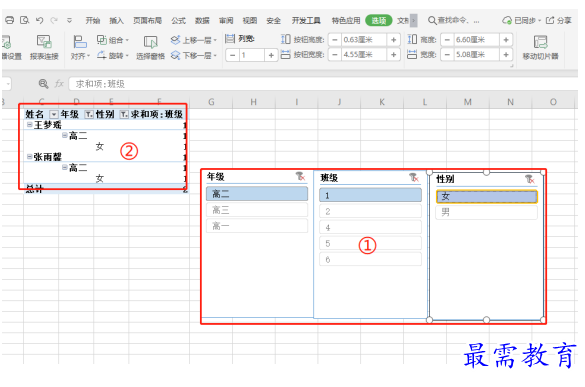This screenshot has height=387, width=585.
Task: Click 下移一层 send backward
Action: 194,56
